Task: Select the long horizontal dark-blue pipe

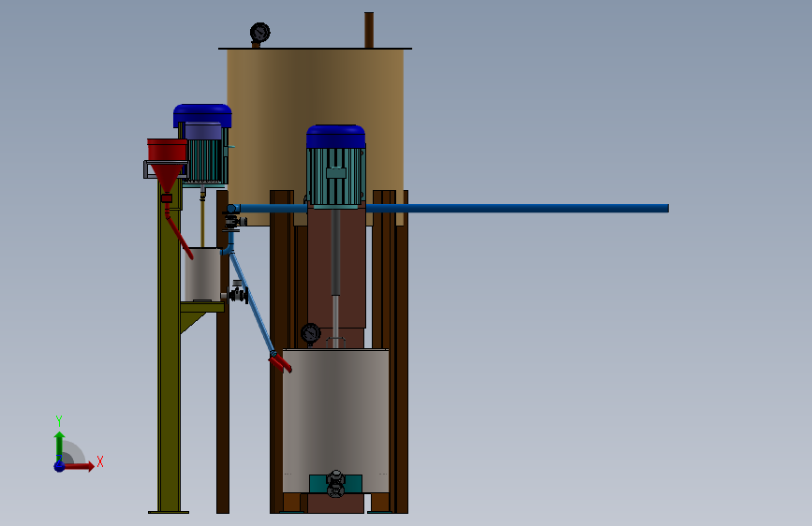Action: [x=450, y=208]
